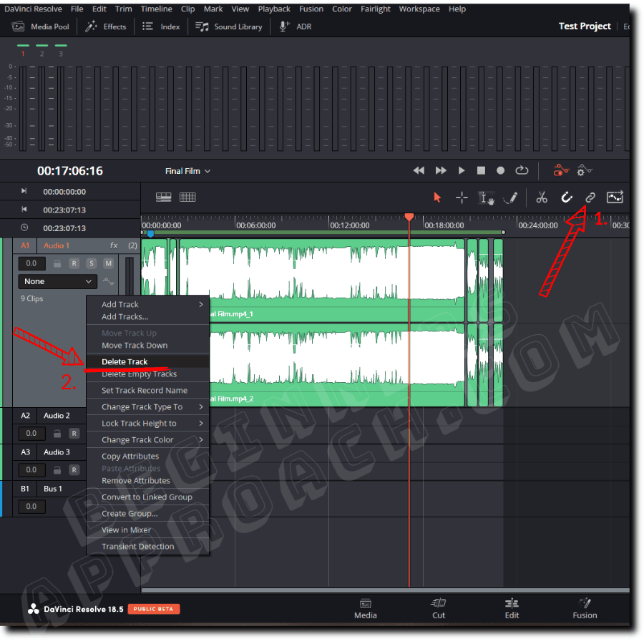Enable the linked clips icon
Screen dimensions: 644x644
coord(590,197)
